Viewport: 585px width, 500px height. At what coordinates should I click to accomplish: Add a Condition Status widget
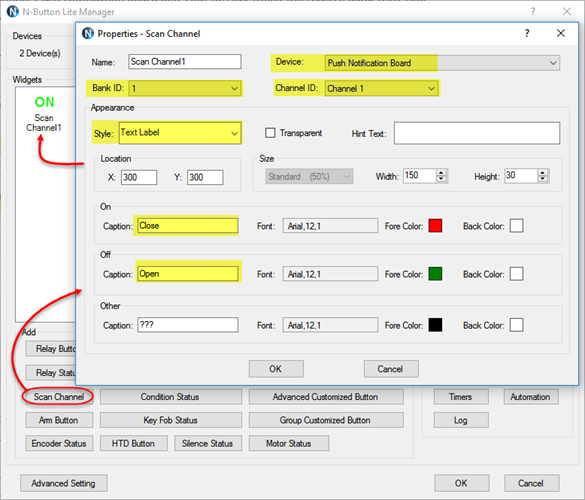[171, 397]
